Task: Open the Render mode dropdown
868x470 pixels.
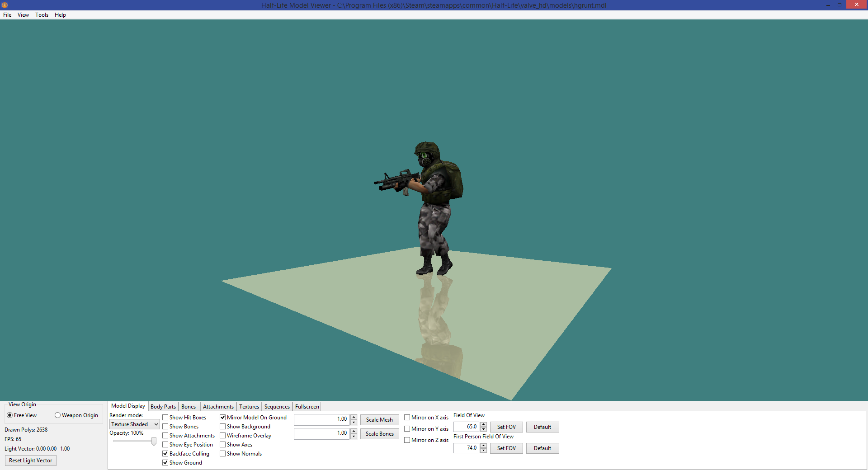Action: click(x=134, y=424)
